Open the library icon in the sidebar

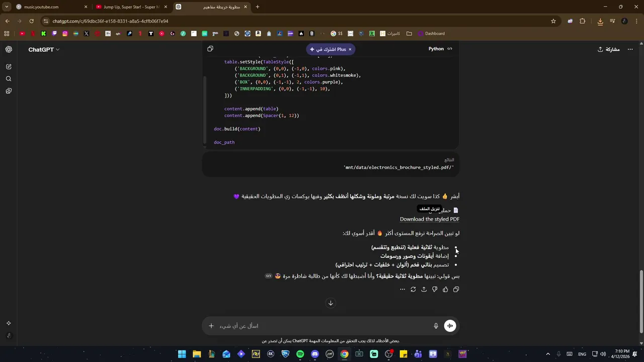click(x=9, y=91)
